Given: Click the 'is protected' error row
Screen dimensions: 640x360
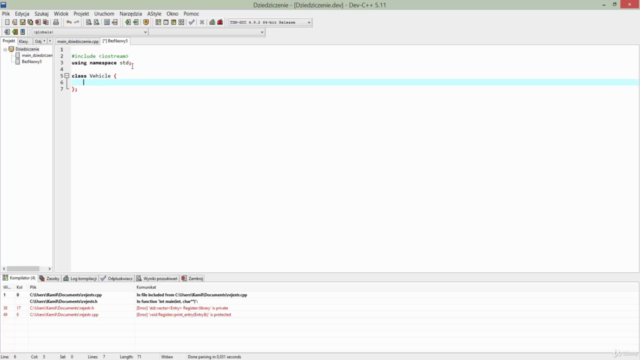Looking at the screenshot, I should pos(320,315).
